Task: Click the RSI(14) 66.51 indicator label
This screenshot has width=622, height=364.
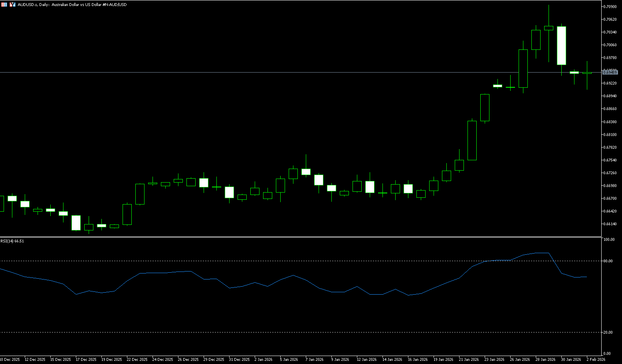Action: 12,241
